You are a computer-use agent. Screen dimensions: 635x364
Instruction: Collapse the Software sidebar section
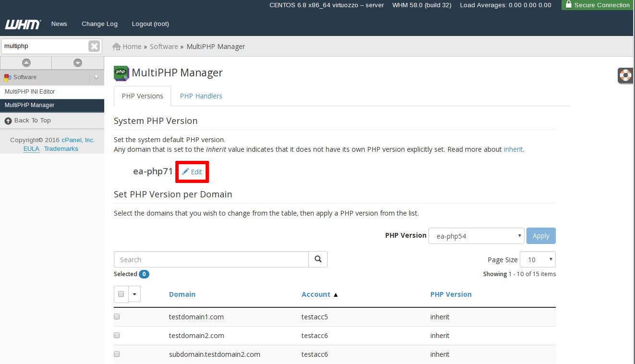(96, 77)
